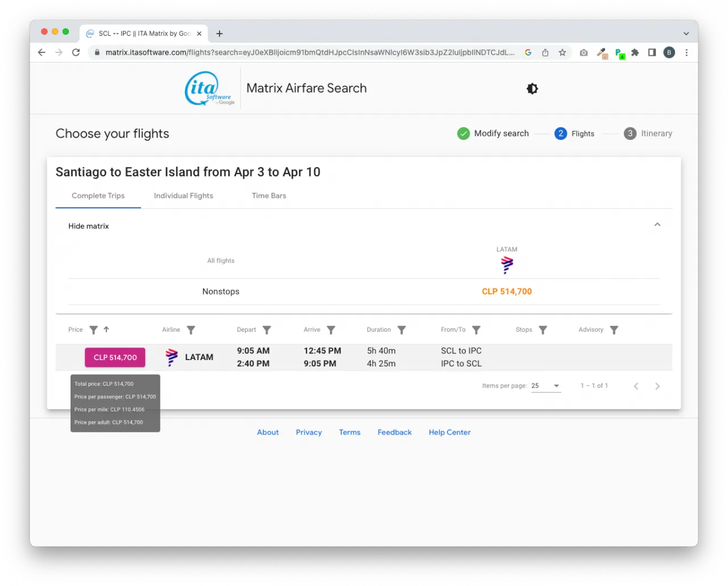Click the address bar URL
The image size is (728, 586).
310,52
